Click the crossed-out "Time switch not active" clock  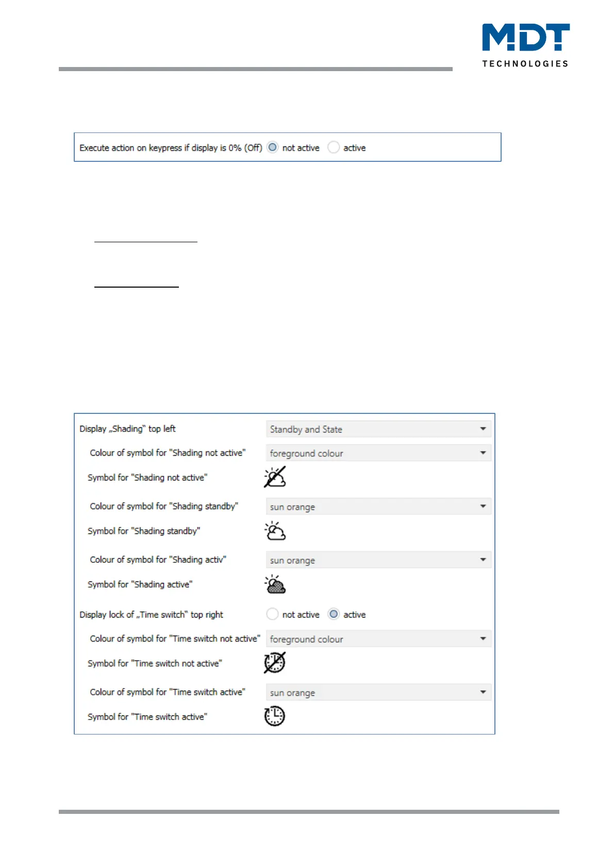tap(275, 663)
